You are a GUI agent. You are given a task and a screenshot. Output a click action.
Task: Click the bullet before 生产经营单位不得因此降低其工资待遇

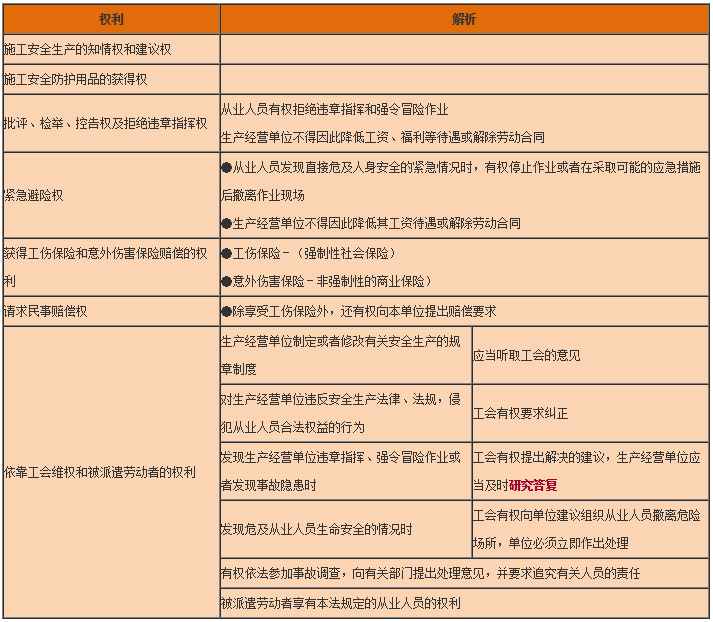click(226, 223)
